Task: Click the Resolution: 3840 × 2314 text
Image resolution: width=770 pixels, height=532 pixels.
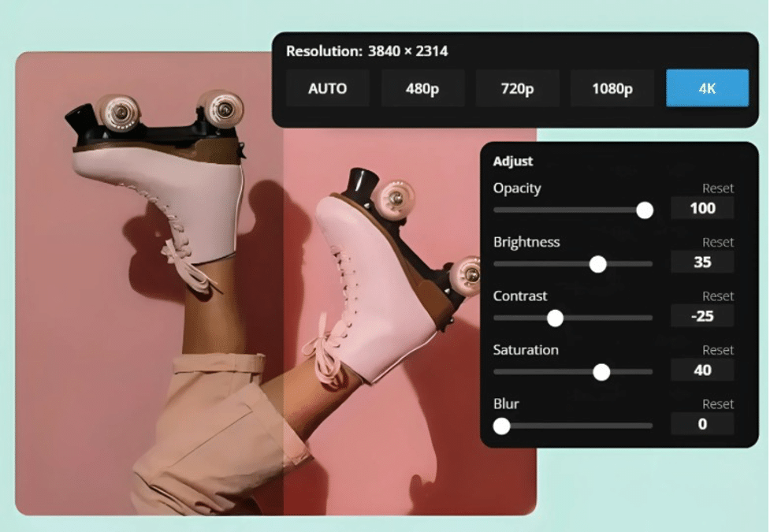Action: coord(366,51)
